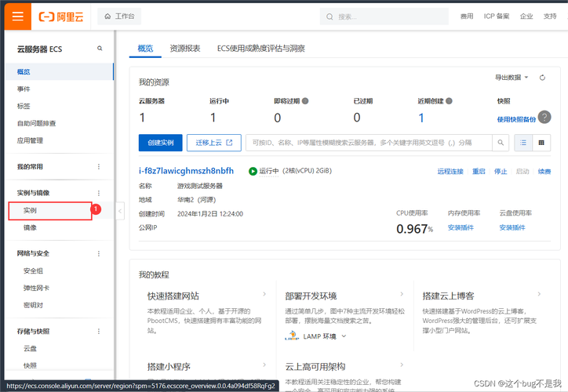Open the 实例与镜像 more-options dots
The width and height of the screenshot is (568, 392).
pyautogui.click(x=99, y=193)
